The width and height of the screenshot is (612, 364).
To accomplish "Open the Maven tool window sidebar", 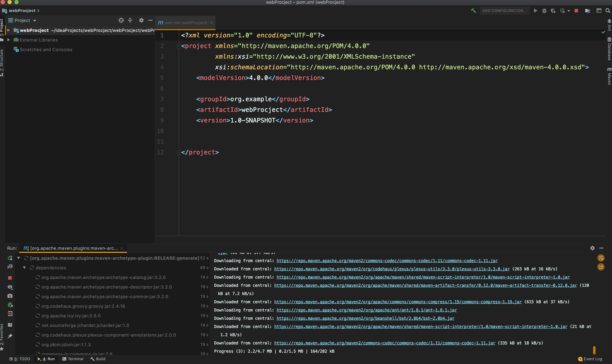I will [x=609, y=76].
